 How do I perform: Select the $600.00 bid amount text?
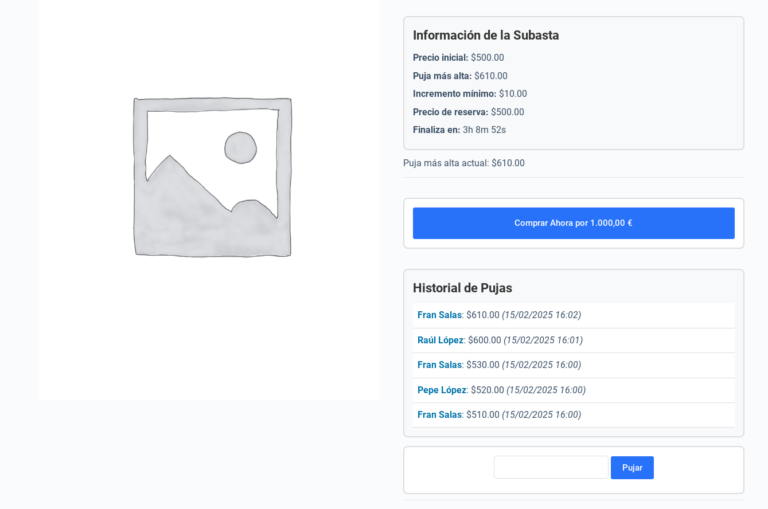pyautogui.click(x=484, y=340)
